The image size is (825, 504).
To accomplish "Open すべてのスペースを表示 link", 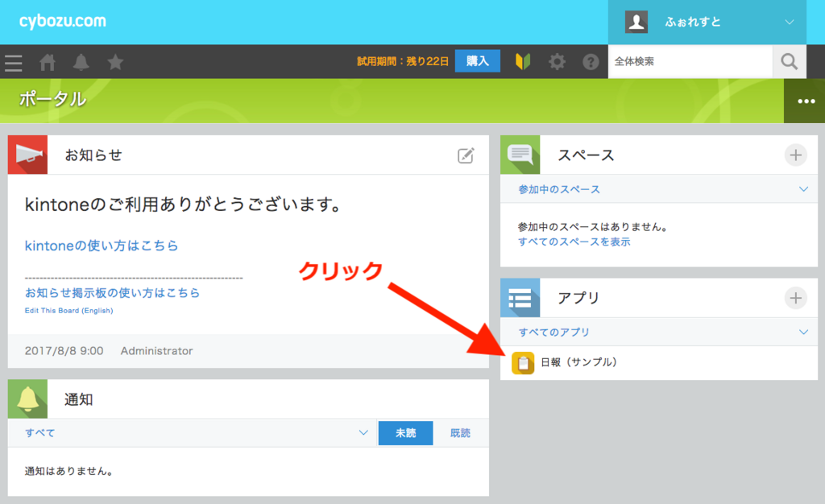I will (x=574, y=242).
